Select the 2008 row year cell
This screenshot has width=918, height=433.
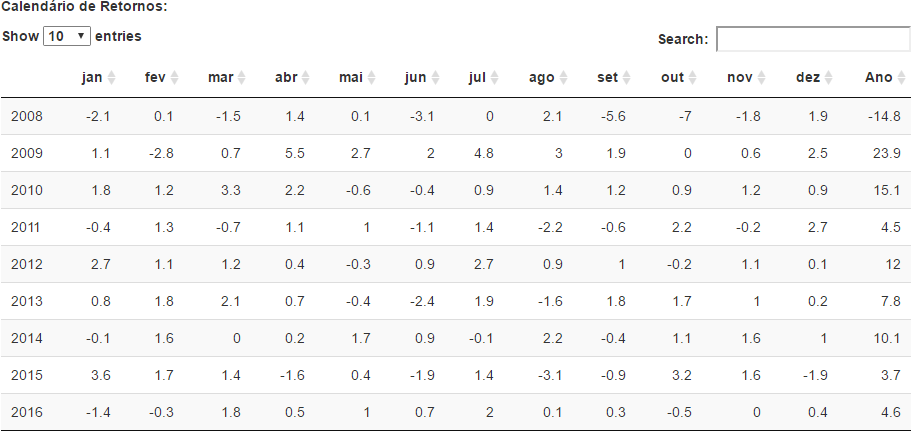click(x=27, y=116)
